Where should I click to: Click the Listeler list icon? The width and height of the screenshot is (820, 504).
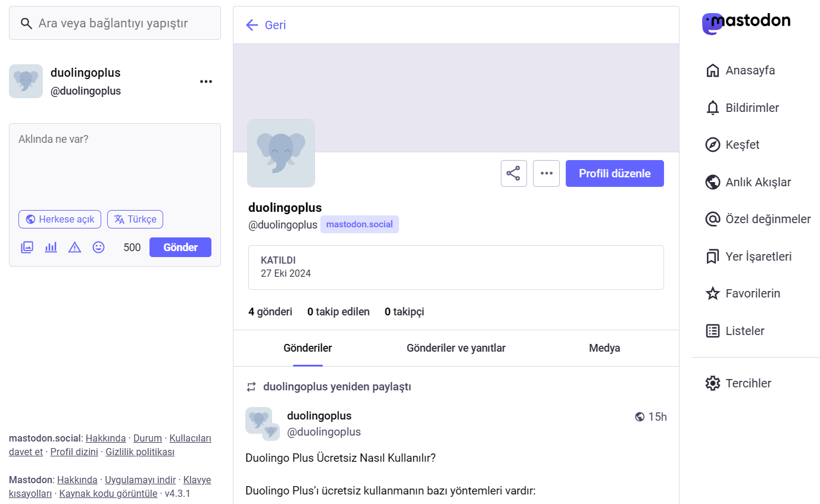click(x=712, y=331)
